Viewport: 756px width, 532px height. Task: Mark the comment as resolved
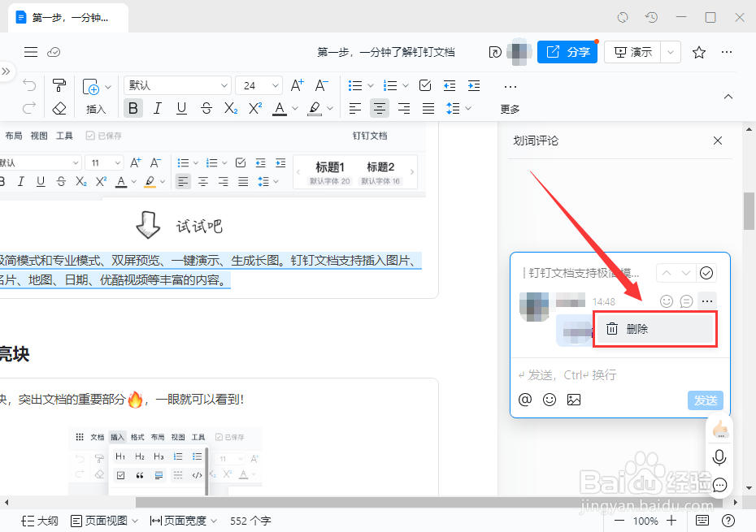(x=706, y=273)
